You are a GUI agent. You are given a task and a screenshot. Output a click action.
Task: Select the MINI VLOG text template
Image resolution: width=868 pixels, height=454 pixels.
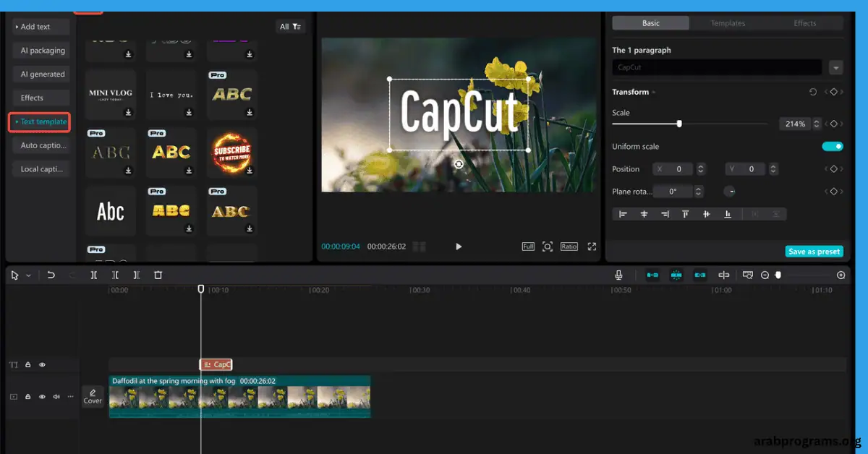click(110, 95)
